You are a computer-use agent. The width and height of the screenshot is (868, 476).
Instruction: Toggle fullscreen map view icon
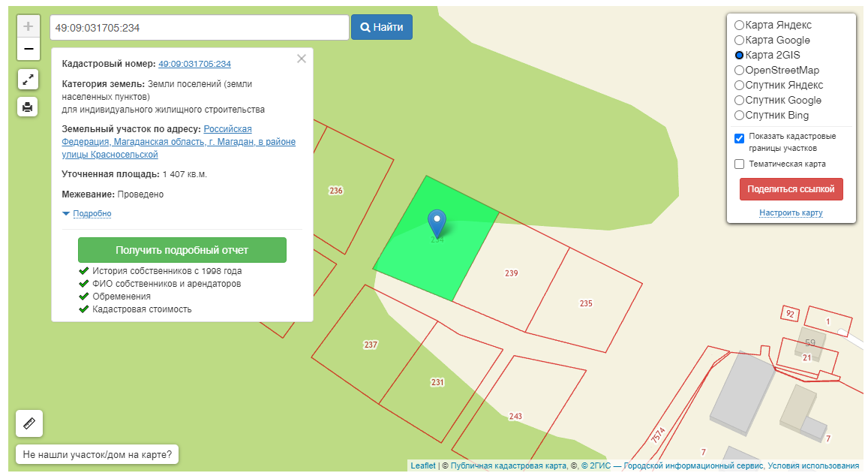[28, 80]
